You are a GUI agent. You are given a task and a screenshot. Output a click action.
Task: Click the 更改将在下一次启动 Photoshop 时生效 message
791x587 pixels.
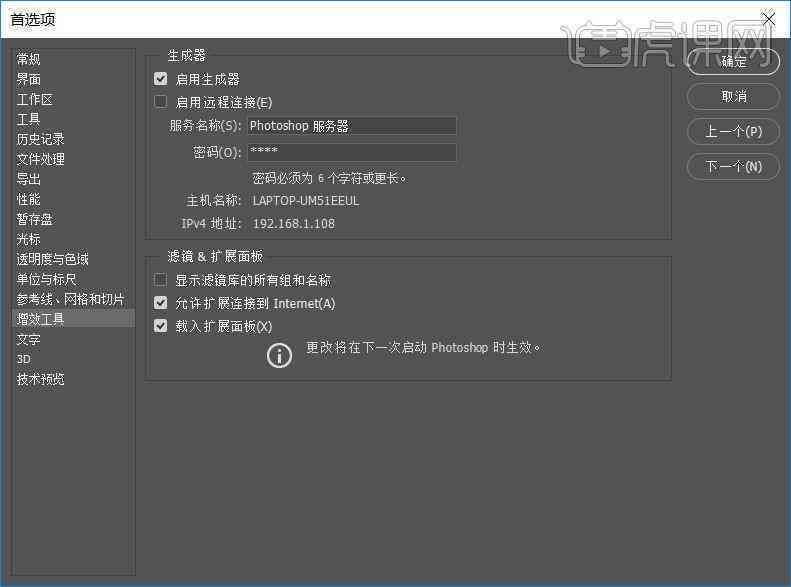tap(423, 347)
